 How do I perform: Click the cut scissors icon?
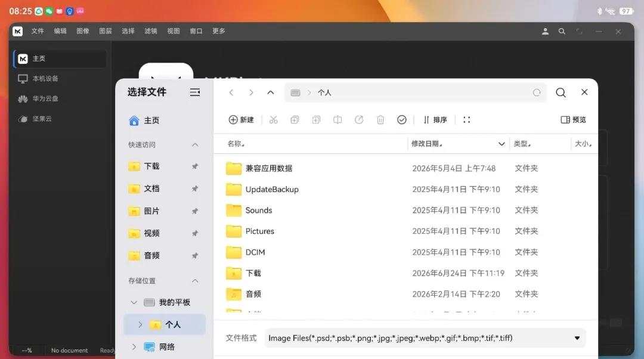274,119
